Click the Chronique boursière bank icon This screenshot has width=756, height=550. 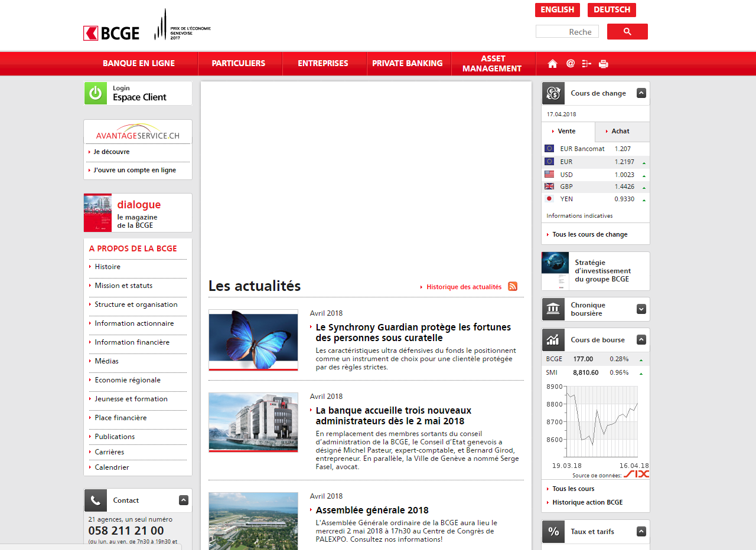tap(553, 309)
